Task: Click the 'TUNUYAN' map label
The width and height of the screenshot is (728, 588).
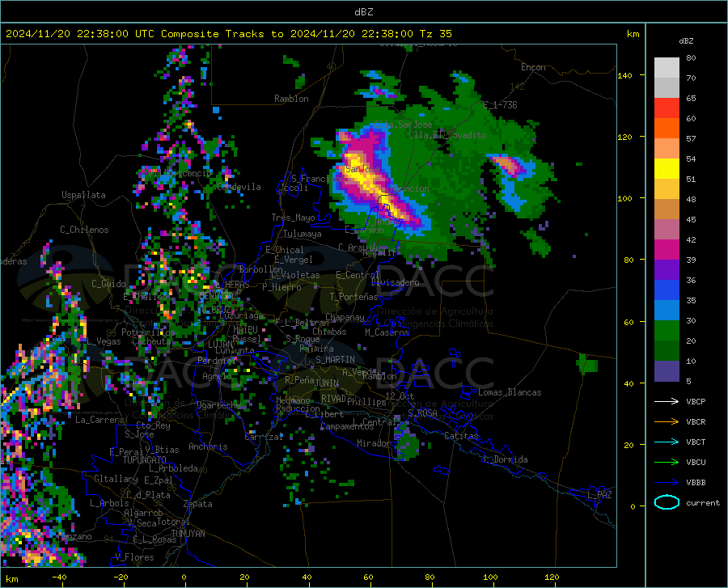Action: (188, 534)
